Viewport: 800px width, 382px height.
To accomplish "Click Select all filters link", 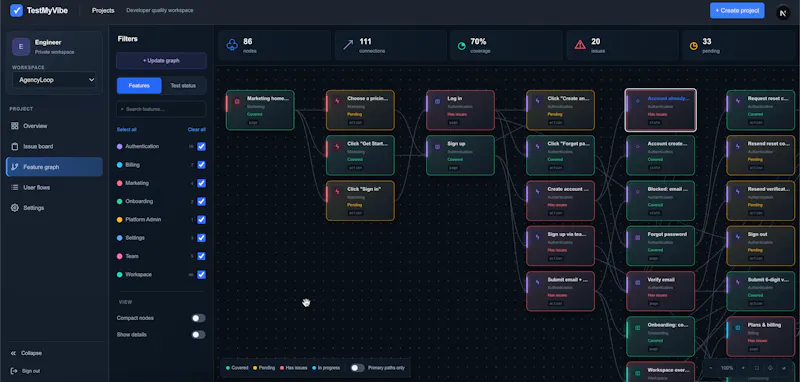I will (x=127, y=130).
